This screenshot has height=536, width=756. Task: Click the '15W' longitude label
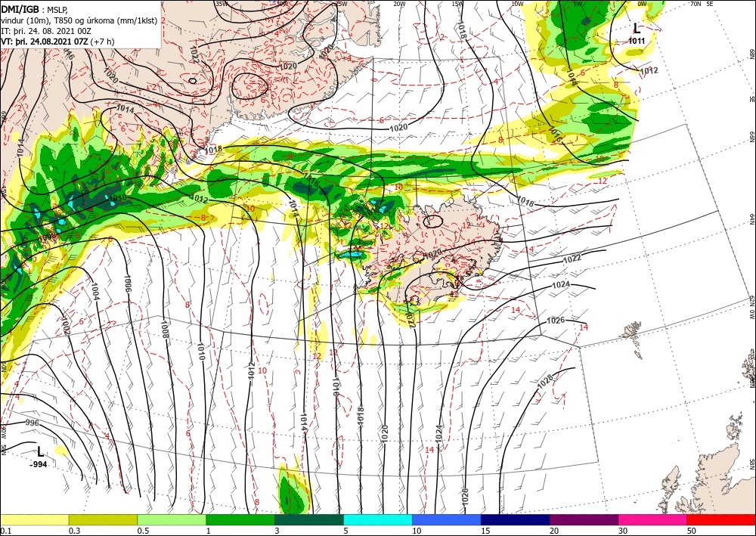pos(457,4)
